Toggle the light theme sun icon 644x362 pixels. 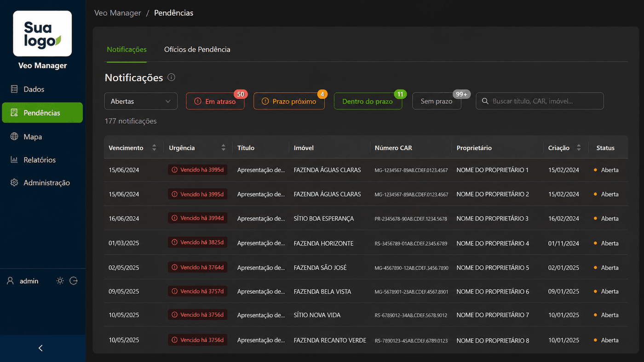(60, 281)
